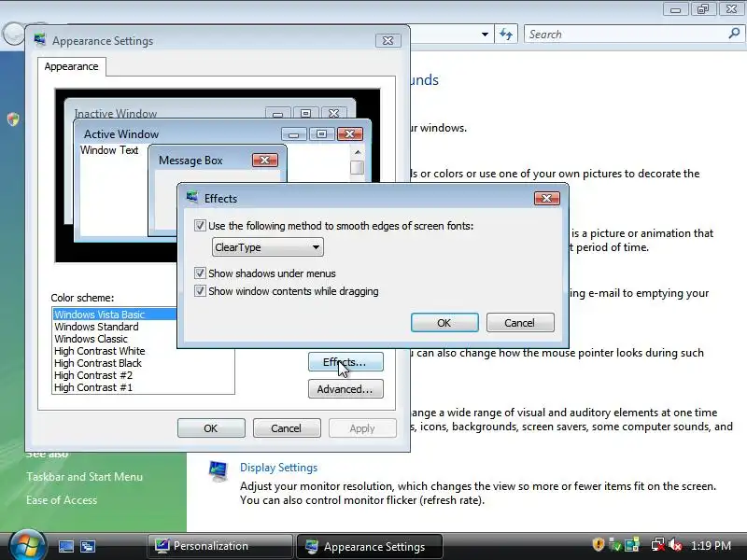This screenshot has width=747, height=560.
Task: Close the Appearance Settings window
Action: tap(388, 40)
